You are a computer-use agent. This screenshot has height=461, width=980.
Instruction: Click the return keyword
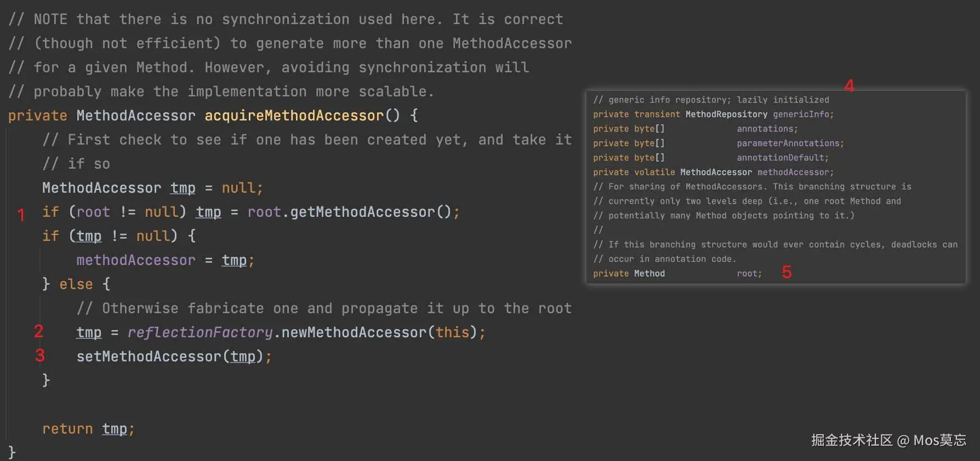pos(67,429)
